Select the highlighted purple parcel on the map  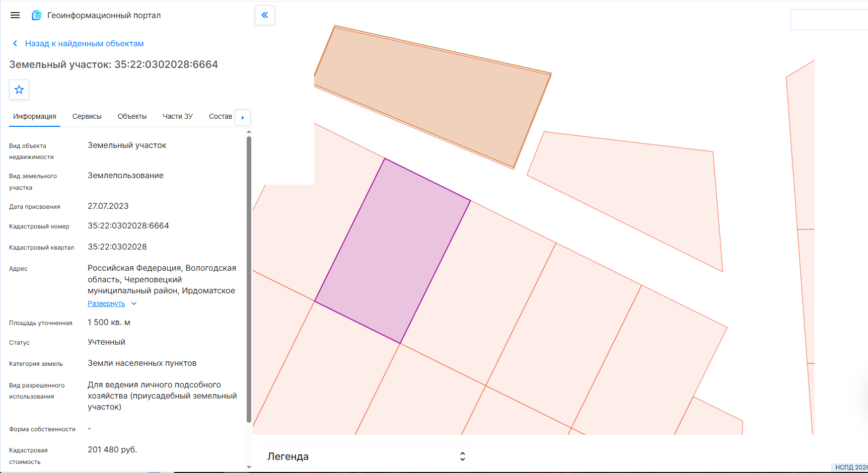click(x=393, y=252)
